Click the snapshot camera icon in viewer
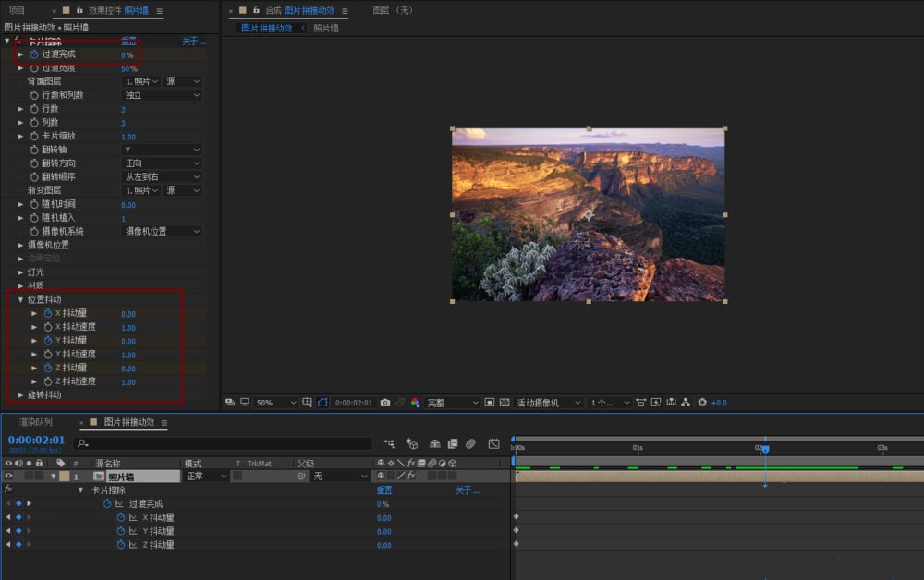This screenshot has width=924, height=580. pyautogui.click(x=385, y=403)
